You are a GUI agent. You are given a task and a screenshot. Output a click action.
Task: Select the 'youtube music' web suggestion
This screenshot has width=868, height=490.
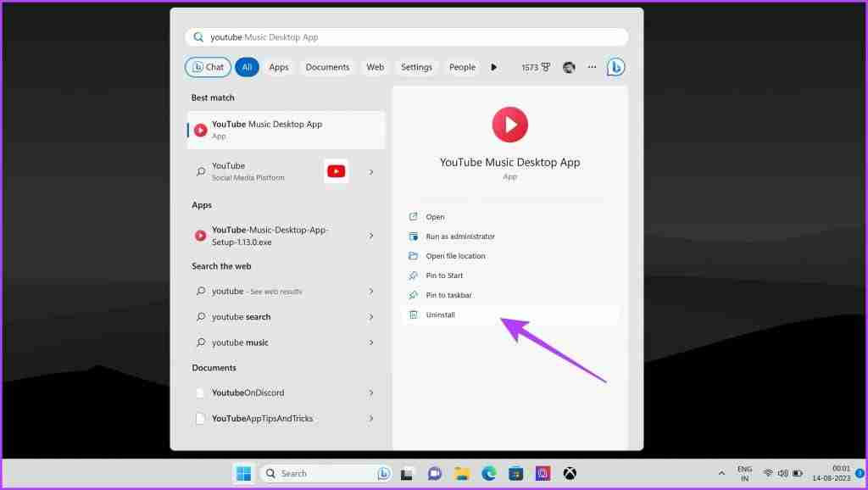click(286, 342)
